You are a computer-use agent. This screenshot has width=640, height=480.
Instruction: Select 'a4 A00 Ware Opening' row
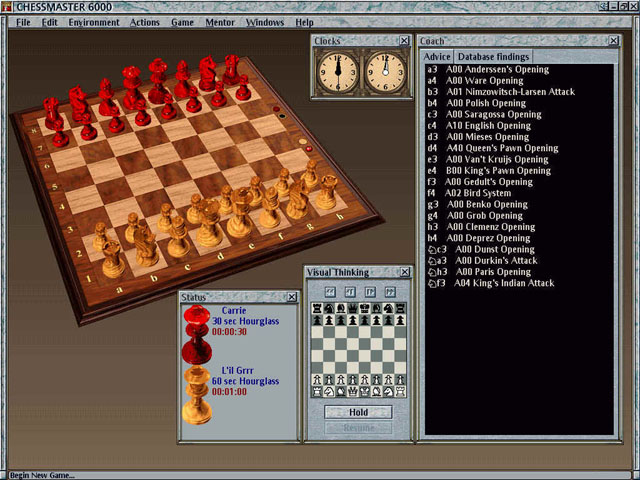(475, 81)
